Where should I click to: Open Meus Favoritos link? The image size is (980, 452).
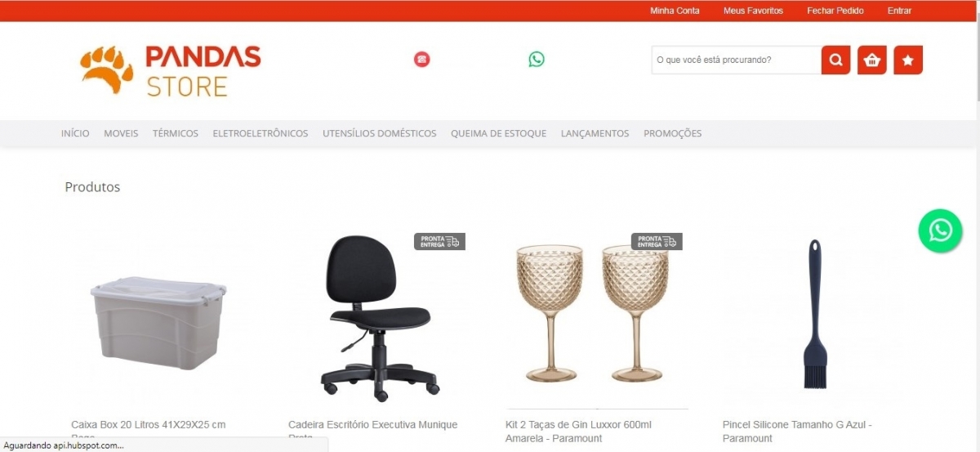753,11
